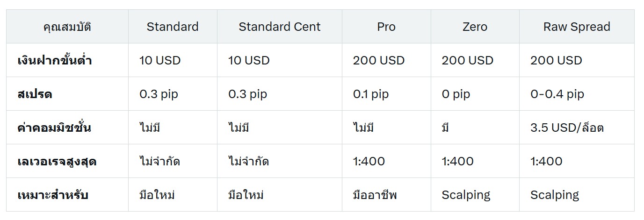Viewport: 644px width, 220px height.
Task: Select the Zero column header
Action: 475,27
